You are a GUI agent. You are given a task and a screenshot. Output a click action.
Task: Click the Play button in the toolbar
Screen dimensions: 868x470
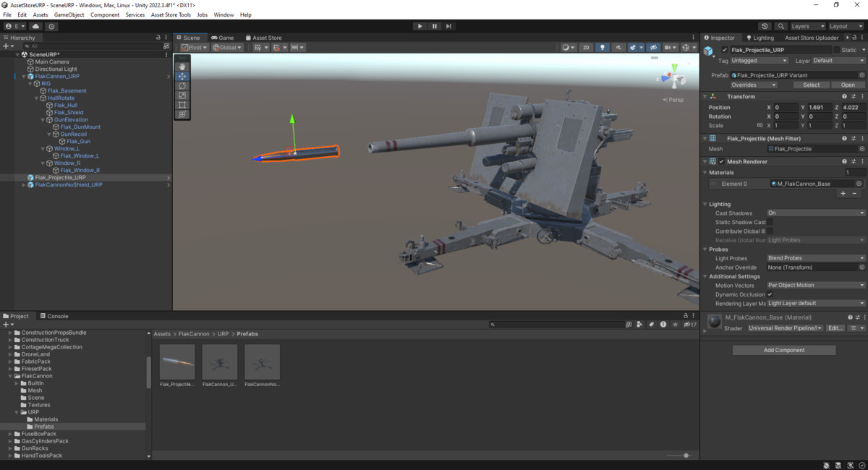point(420,26)
